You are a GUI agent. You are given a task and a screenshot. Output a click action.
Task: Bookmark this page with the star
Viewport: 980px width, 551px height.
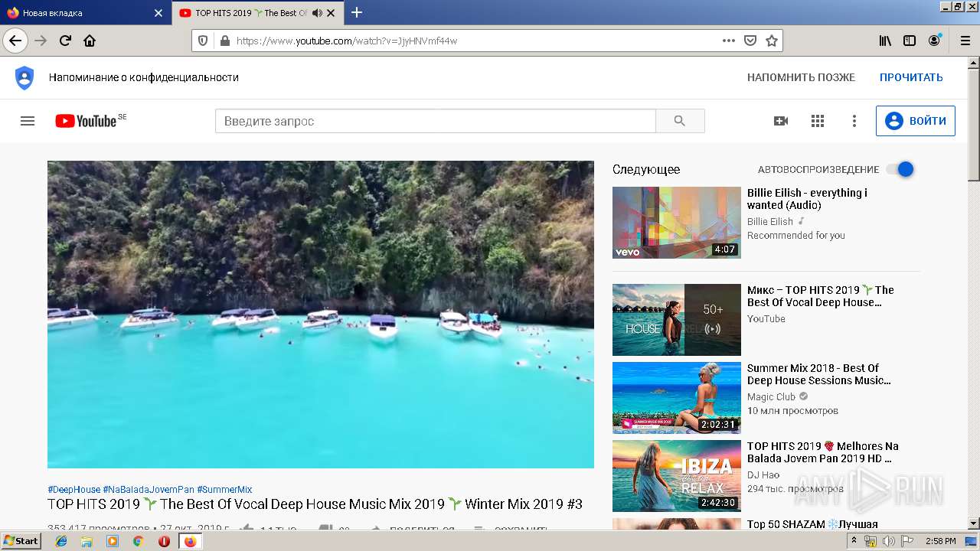772,41
